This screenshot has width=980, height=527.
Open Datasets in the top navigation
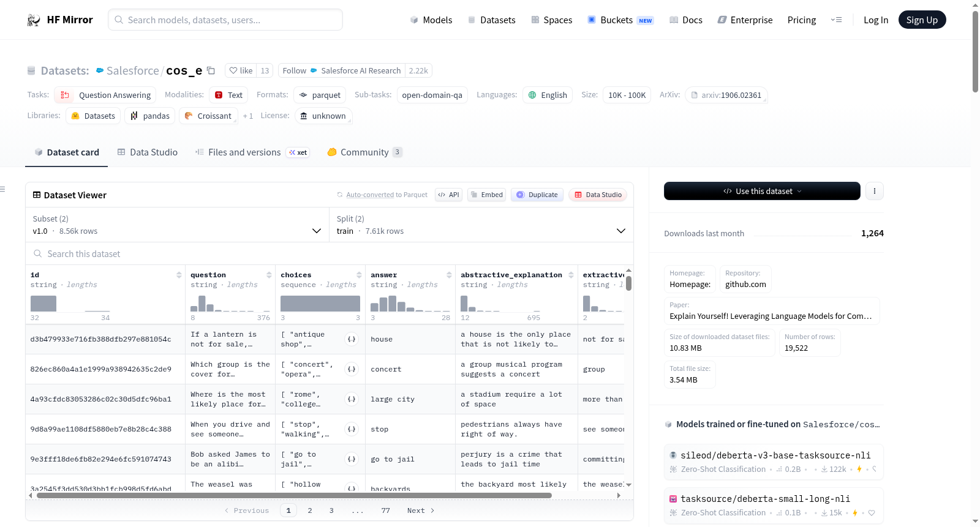[492, 20]
